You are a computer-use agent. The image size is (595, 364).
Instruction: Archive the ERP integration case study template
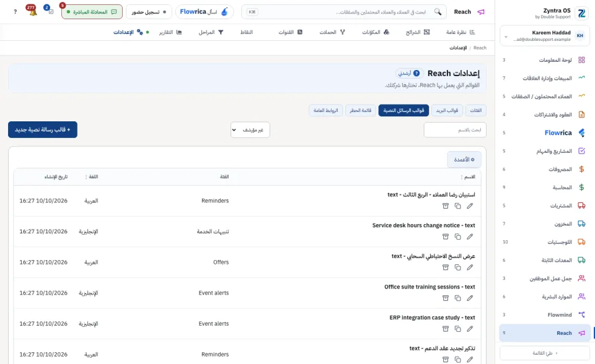point(446,329)
